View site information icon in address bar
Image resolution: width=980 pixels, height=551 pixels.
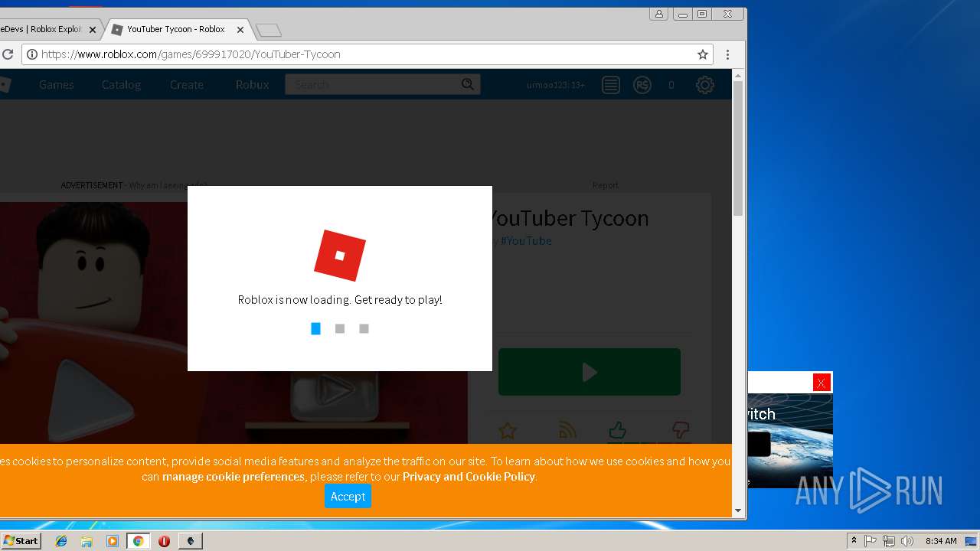[x=31, y=54]
